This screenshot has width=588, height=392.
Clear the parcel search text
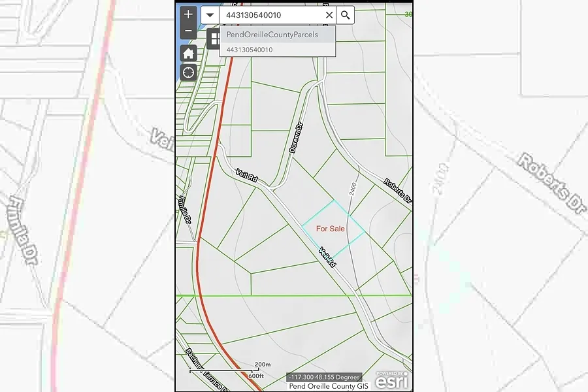coord(329,15)
